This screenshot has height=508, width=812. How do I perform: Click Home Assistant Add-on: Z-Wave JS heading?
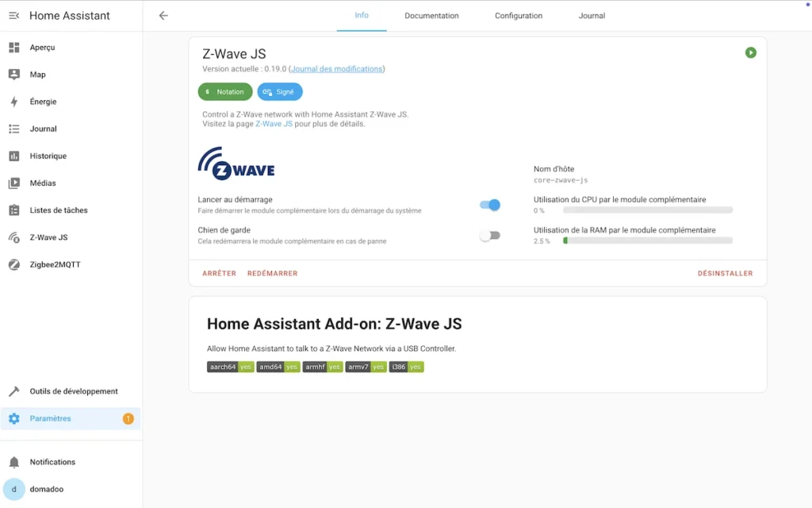click(x=334, y=324)
